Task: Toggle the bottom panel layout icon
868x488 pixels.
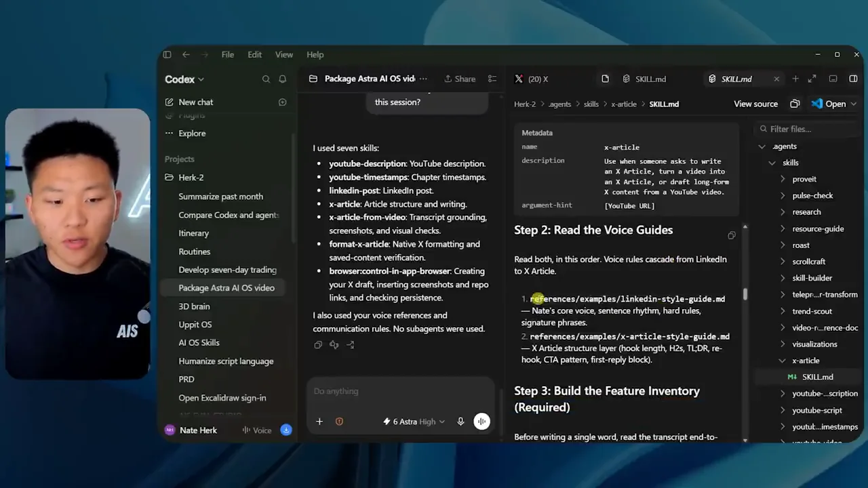Action: pos(833,79)
